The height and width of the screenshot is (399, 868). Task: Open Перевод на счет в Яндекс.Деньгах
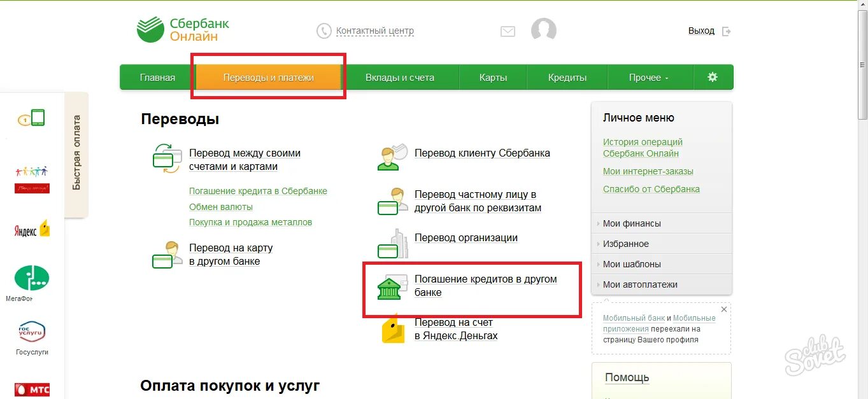tap(456, 329)
